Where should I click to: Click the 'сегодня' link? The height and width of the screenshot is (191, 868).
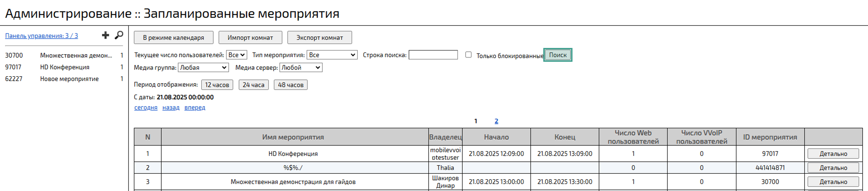pyautogui.click(x=146, y=108)
